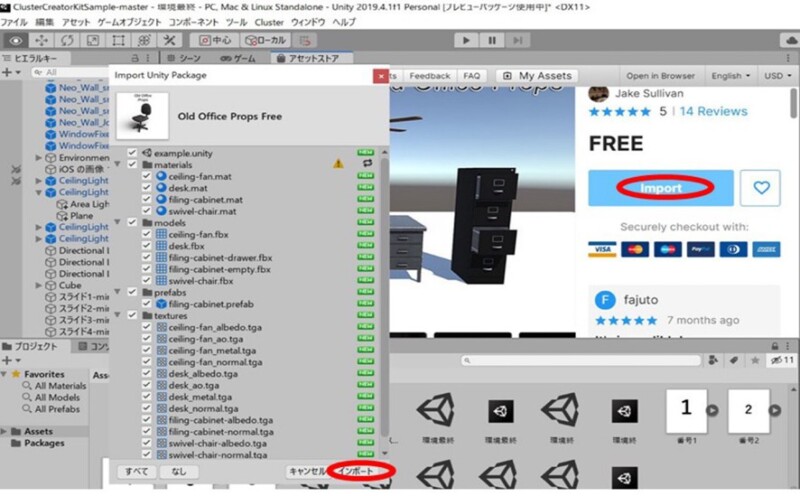Viewport: 800px width, 496px height.
Task: Open the 14 Reviews link
Action: pyautogui.click(x=713, y=111)
